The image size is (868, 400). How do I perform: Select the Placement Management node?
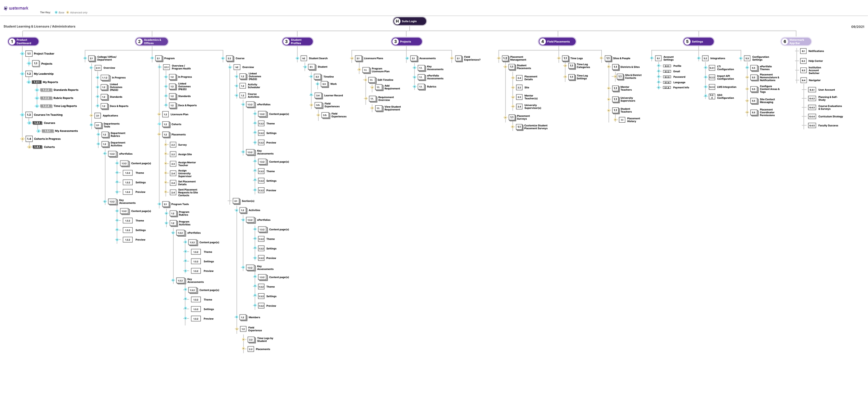pyautogui.click(x=518, y=58)
